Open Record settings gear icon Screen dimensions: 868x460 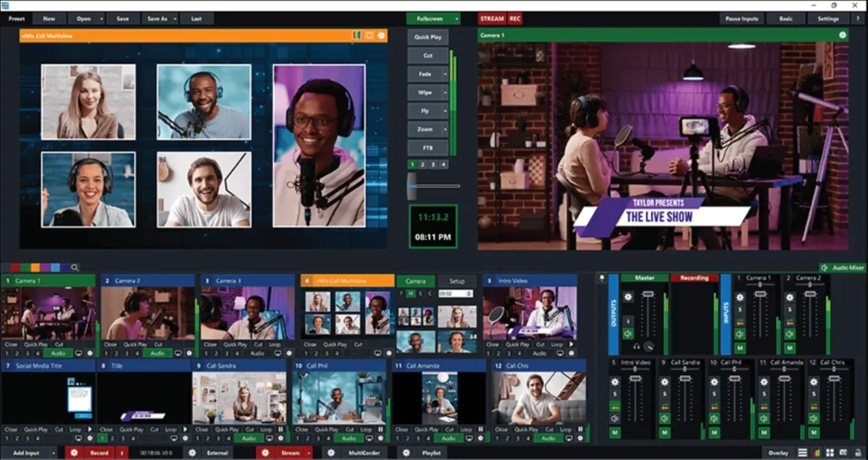coord(75,453)
